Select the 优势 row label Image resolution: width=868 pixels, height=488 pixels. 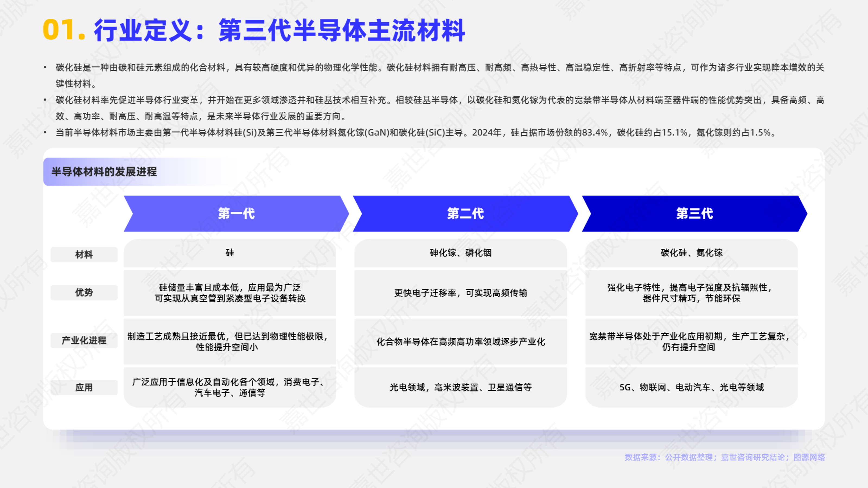click(x=84, y=292)
